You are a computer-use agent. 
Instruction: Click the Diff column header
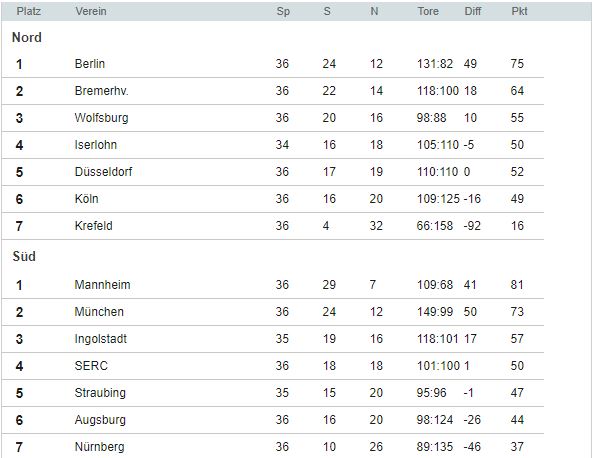(x=472, y=11)
